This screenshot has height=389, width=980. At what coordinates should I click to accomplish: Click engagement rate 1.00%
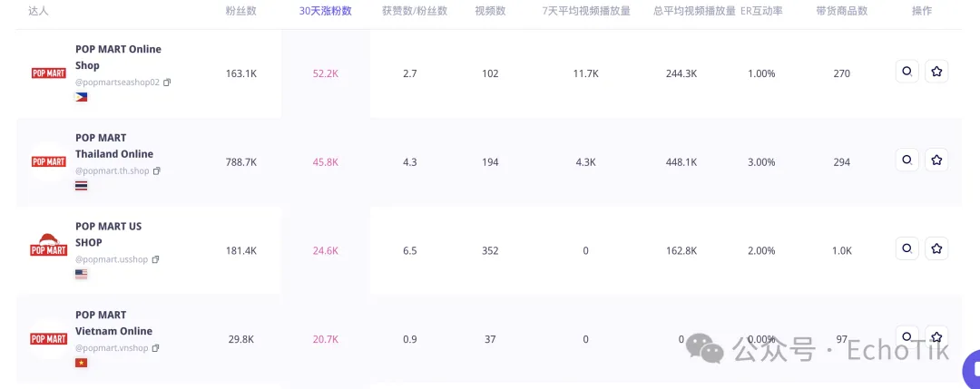pos(761,73)
